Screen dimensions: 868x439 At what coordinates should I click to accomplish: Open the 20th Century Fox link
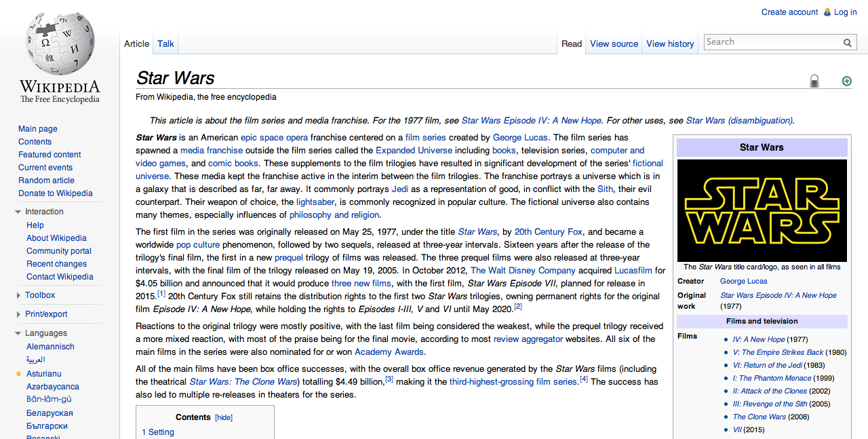pyautogui.click(x=549, y=232)
